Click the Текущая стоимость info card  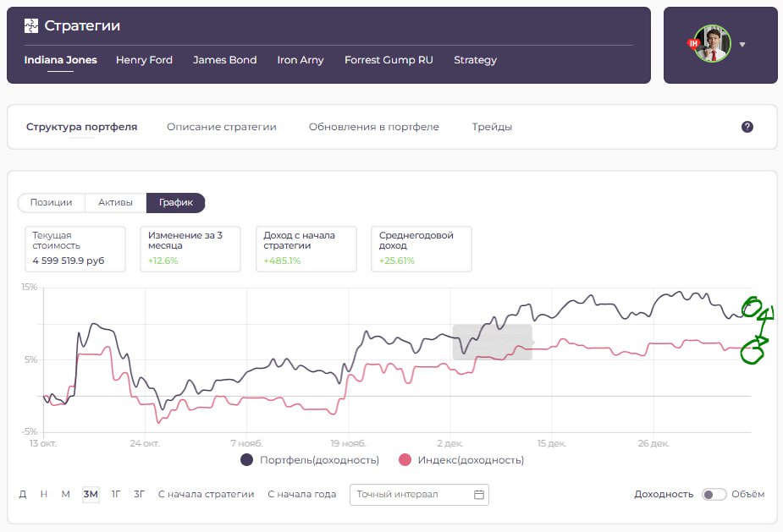(x=75, y=249)
